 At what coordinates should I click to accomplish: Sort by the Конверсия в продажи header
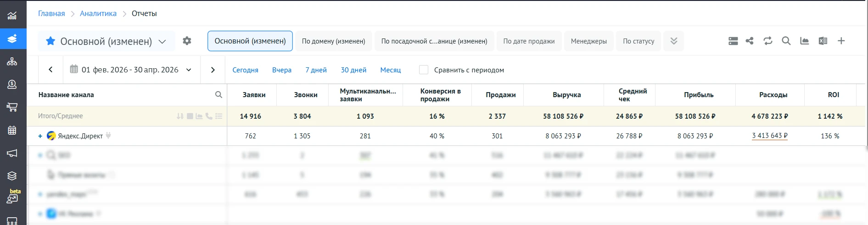click(441, 95)
